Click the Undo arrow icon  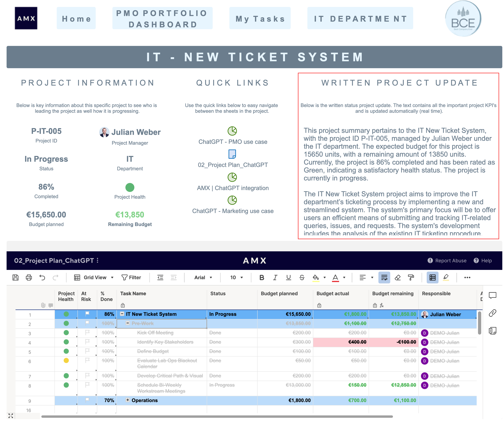pyautogui.click(x=42, y=277)
